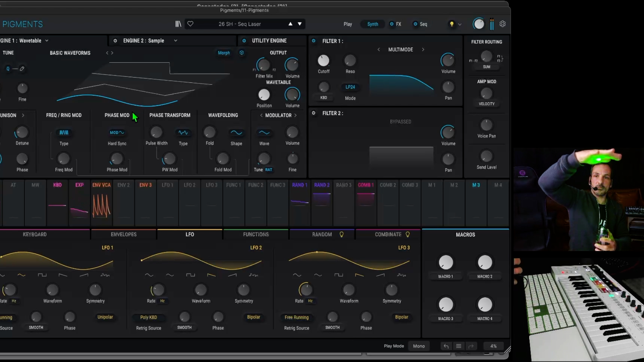
Task: Switch Play Mode to Mono
Action: pos(419,346)
